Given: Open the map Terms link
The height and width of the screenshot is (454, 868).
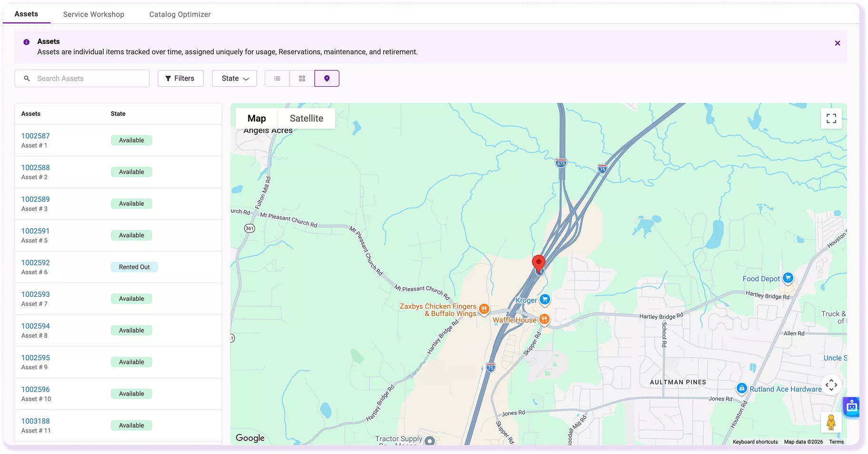Looking at the screenshot, I should (x=837, y=442).
